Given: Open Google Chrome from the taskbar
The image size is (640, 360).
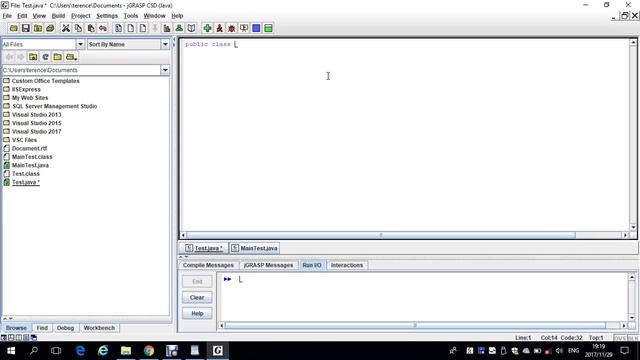Looking at the screenshot, I should [x=149, y=351].
